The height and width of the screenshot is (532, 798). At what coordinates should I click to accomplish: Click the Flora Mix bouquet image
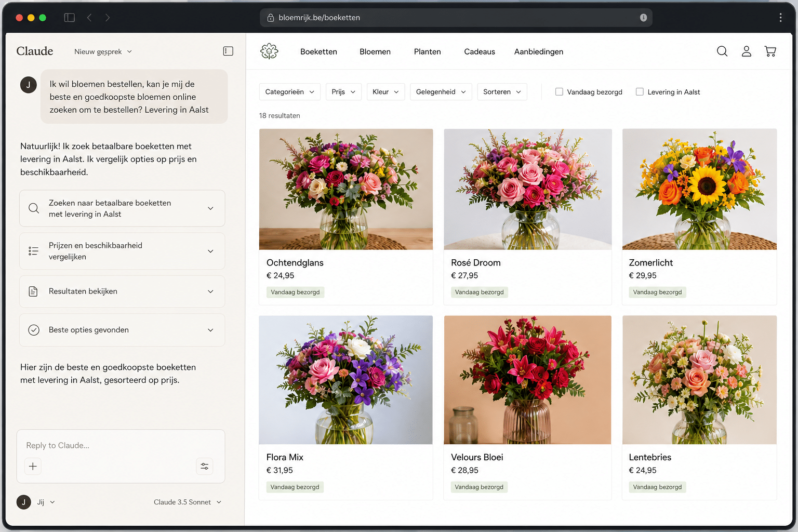point(345,380)
